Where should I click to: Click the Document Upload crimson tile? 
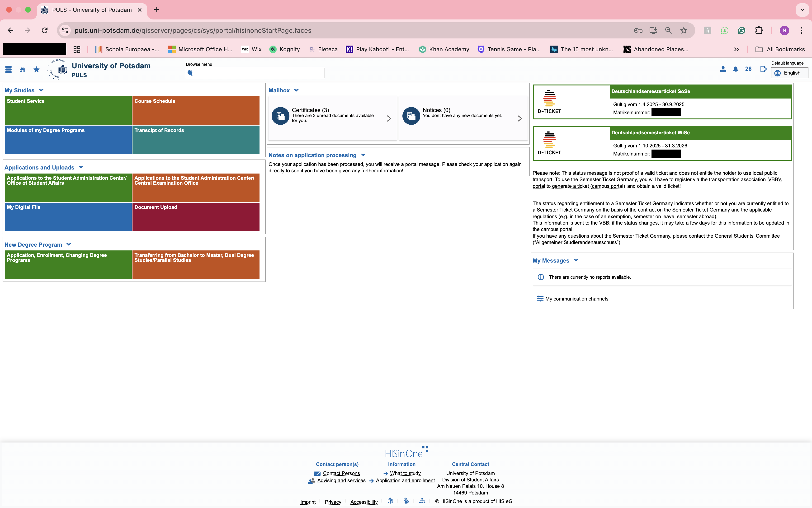click(196, 217)
